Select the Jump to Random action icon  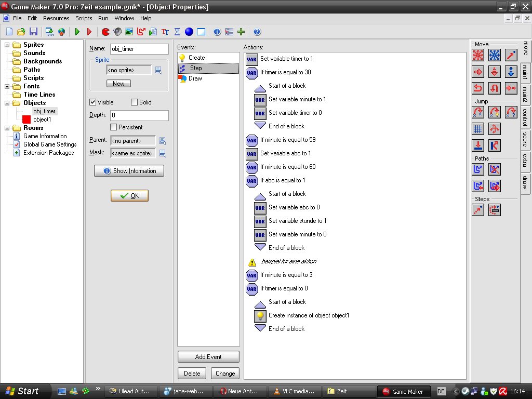point(511,112)
